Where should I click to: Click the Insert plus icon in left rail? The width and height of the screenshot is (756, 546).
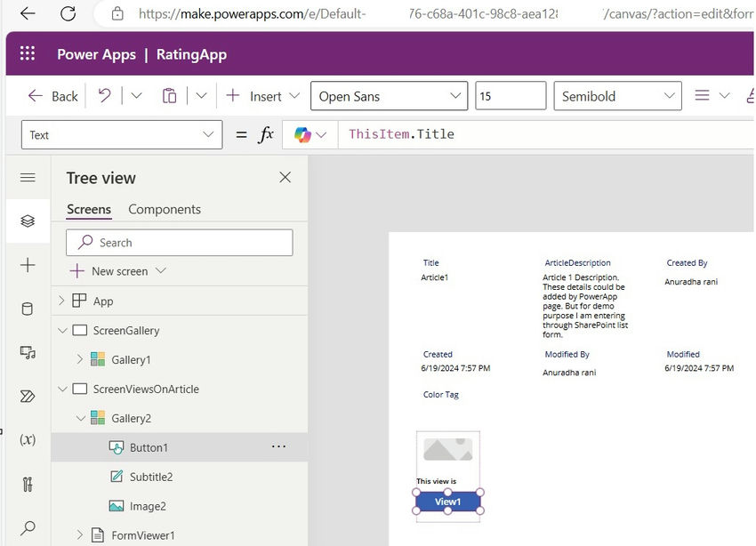[28, 265]
